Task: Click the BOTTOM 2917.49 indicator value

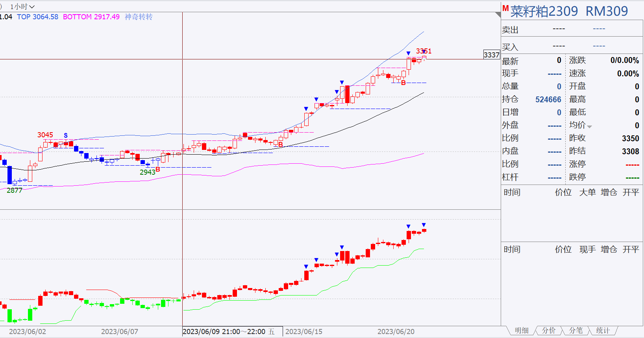Action: coord(91,17)
